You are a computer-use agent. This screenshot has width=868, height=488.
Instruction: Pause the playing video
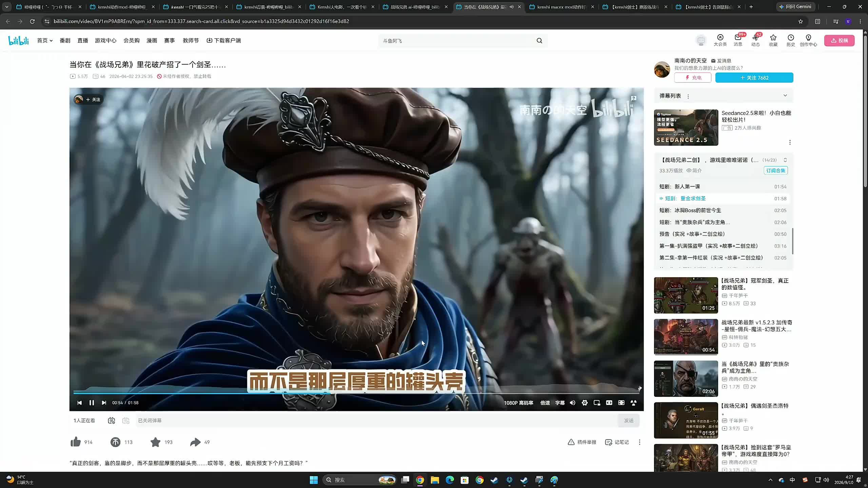pos(92,403)
